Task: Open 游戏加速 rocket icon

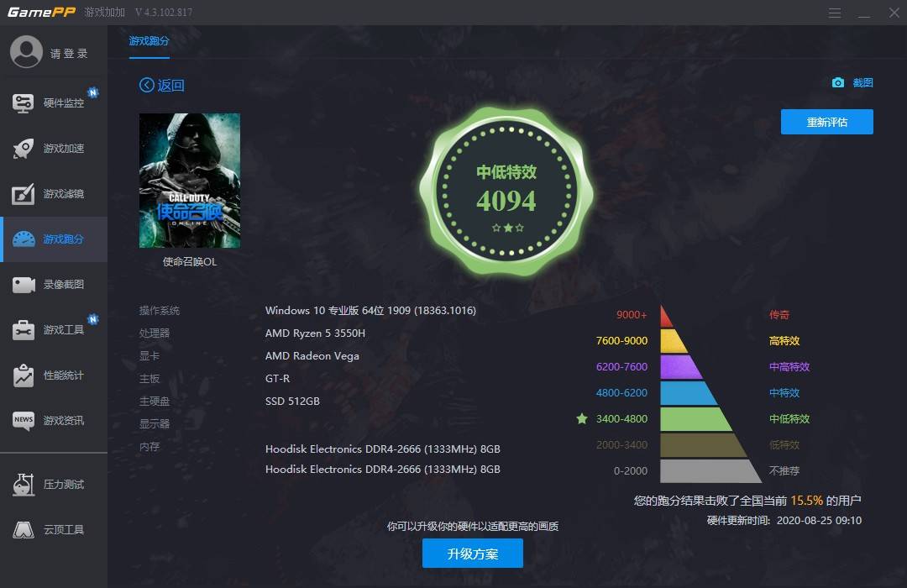Action: (24, 149)
